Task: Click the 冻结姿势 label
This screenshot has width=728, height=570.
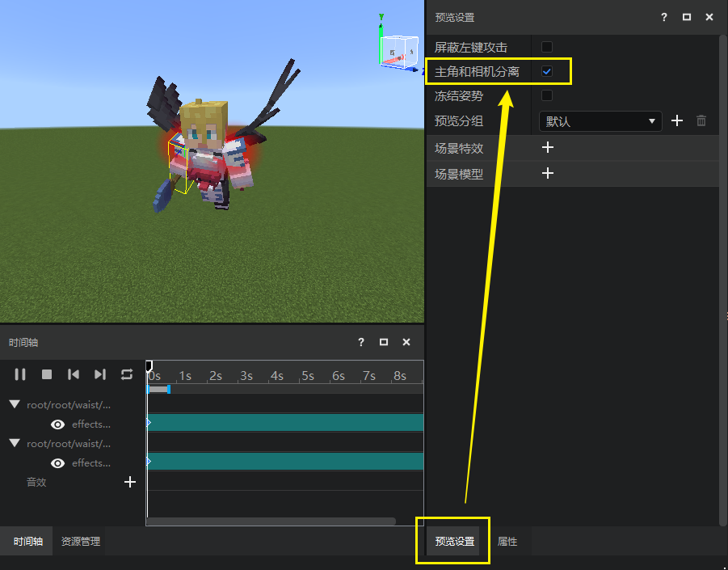Action: (459, 96)
